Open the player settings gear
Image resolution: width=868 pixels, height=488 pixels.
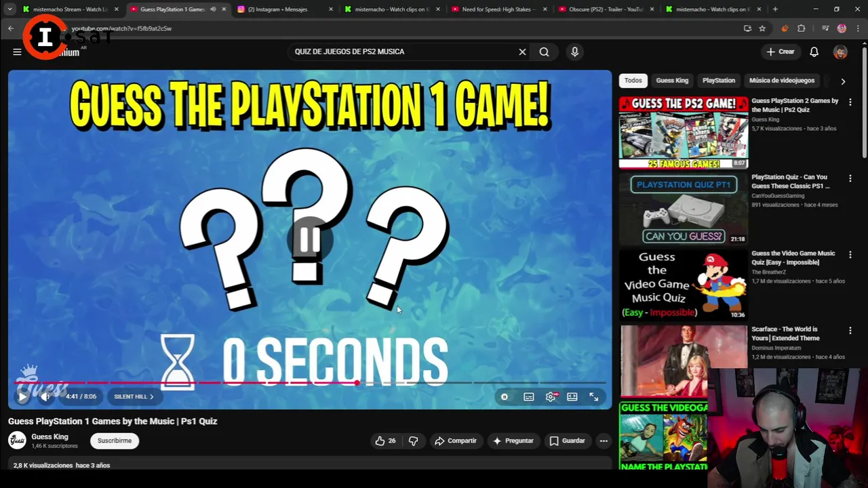coord(551,397)
